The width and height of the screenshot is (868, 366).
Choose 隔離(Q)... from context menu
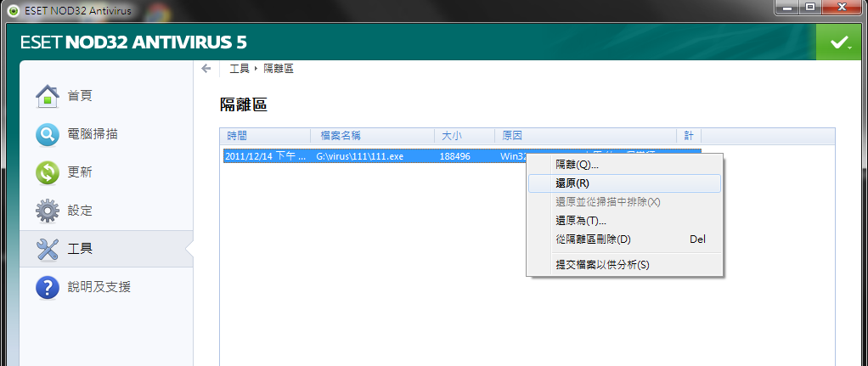pyautogui.click(x=624, y=165)
